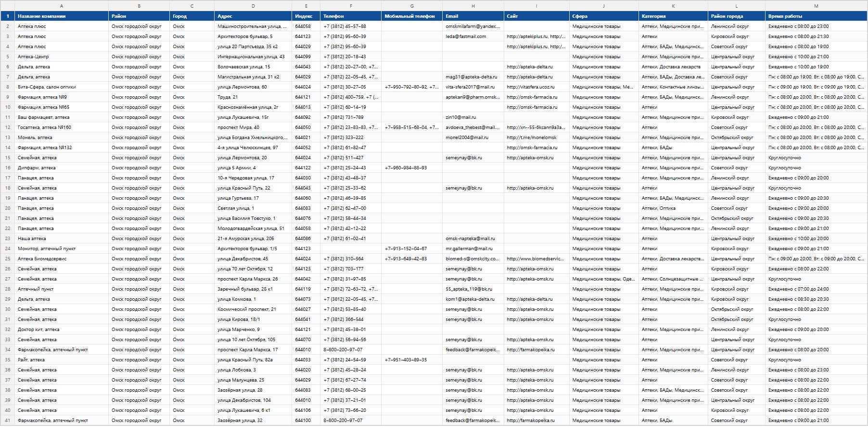Click the 'Город' header cell
Image resolution: width=868 pixels, height=434 pixels.
tap(192, 16)
